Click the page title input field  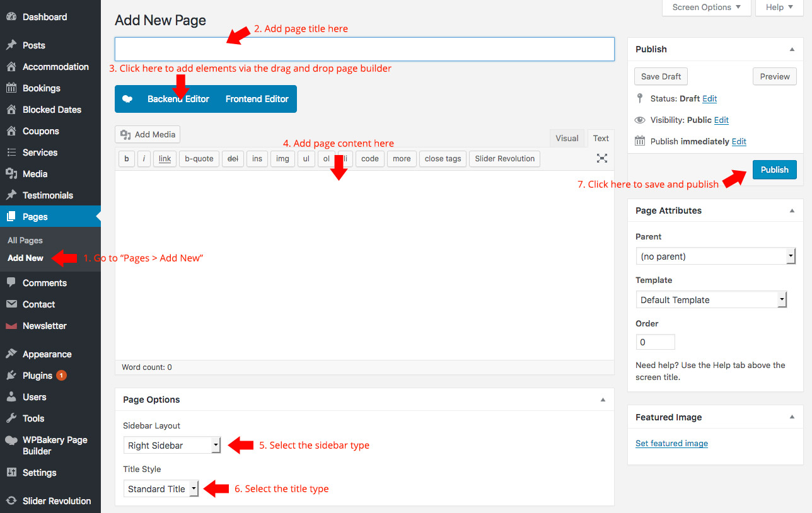(364, 49)
